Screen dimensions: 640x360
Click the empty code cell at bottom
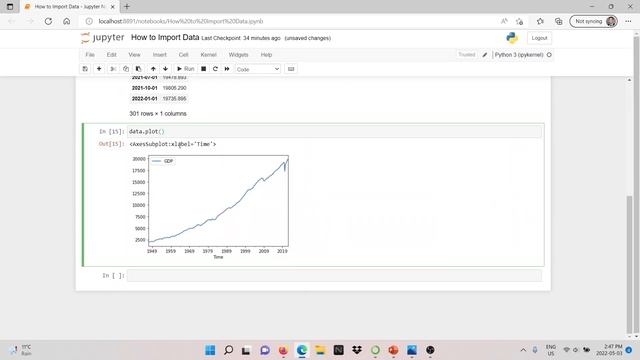point(335,276)
